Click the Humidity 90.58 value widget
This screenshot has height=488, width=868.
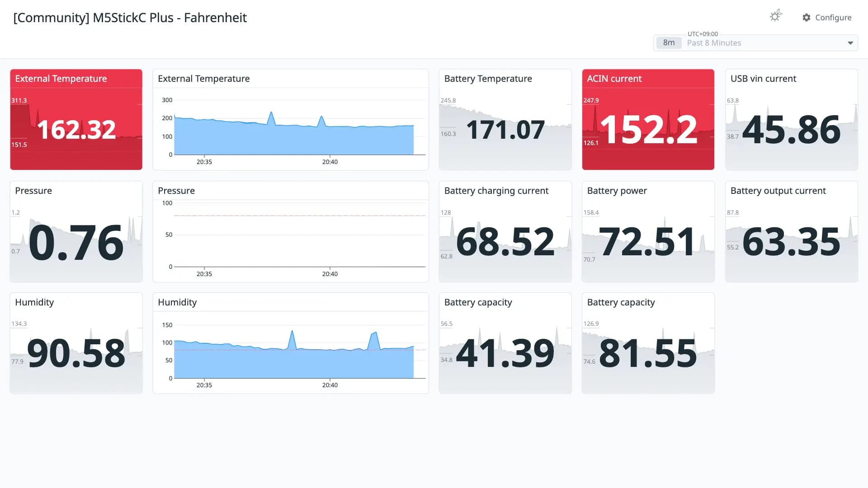pos(76,343)
